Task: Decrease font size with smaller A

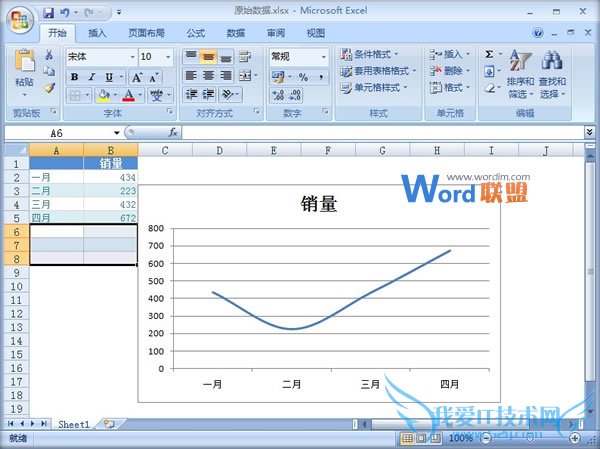Action: (x=154, y=77)
